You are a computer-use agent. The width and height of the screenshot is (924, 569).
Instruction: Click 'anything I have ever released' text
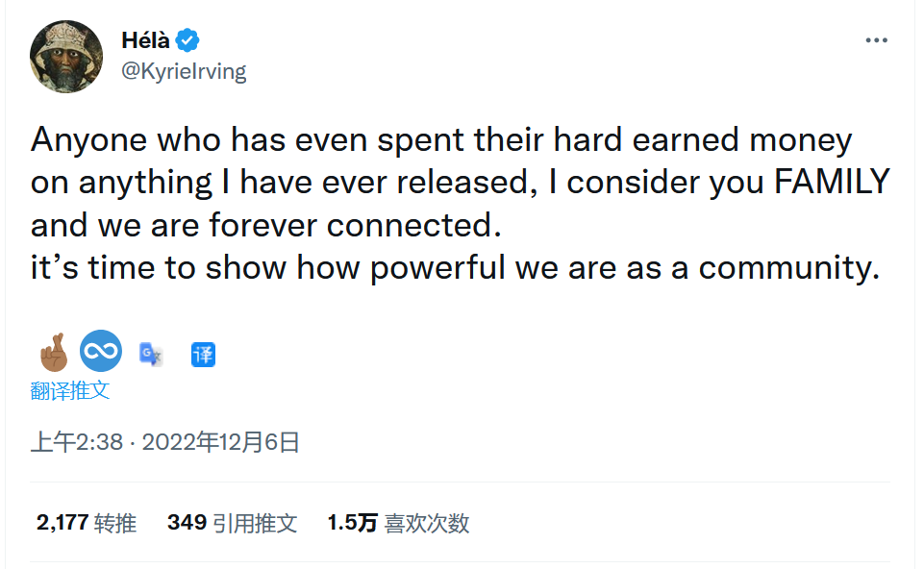[x=308, y=182]
